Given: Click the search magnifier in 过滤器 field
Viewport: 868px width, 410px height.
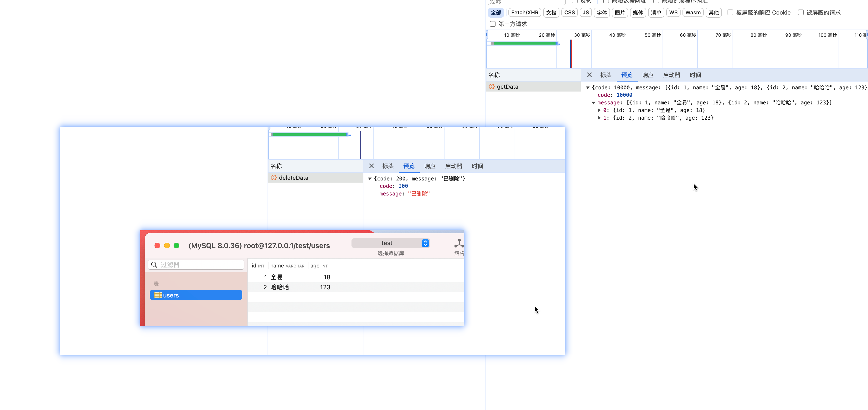Looking at the screenshot, I should click(x=154, y=265).
